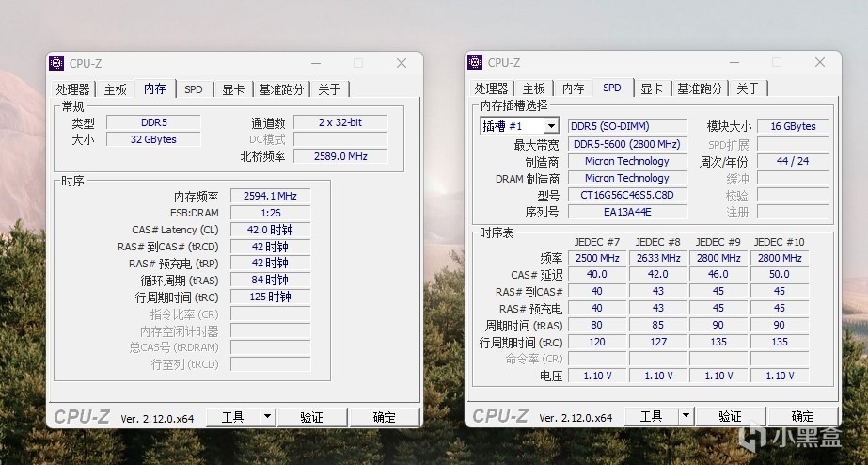Click the EA13A44E serial number
This screenshot has height=465, width=868.
click(628, 212)
